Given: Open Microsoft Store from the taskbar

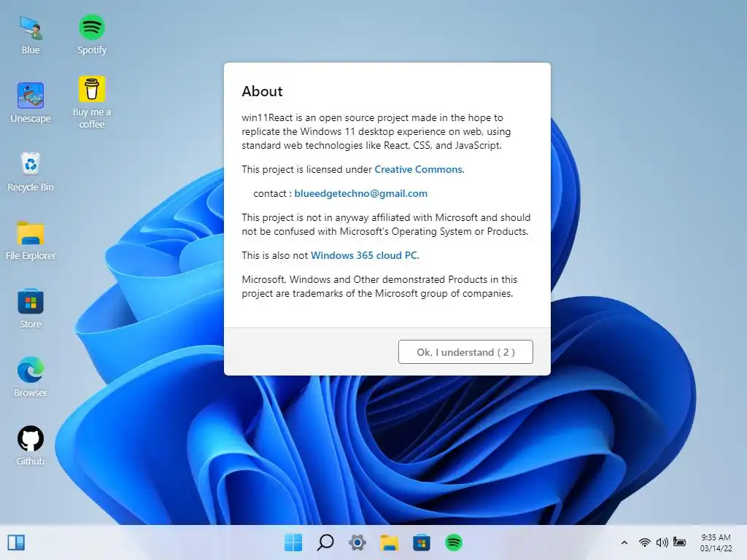Looking at the screenshot, I should tap(422, 542).
